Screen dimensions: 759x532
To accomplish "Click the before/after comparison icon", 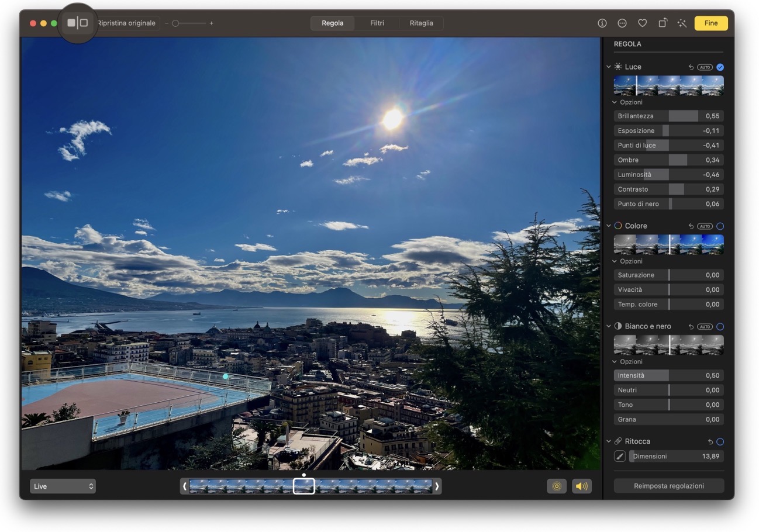I will point(78,22).
